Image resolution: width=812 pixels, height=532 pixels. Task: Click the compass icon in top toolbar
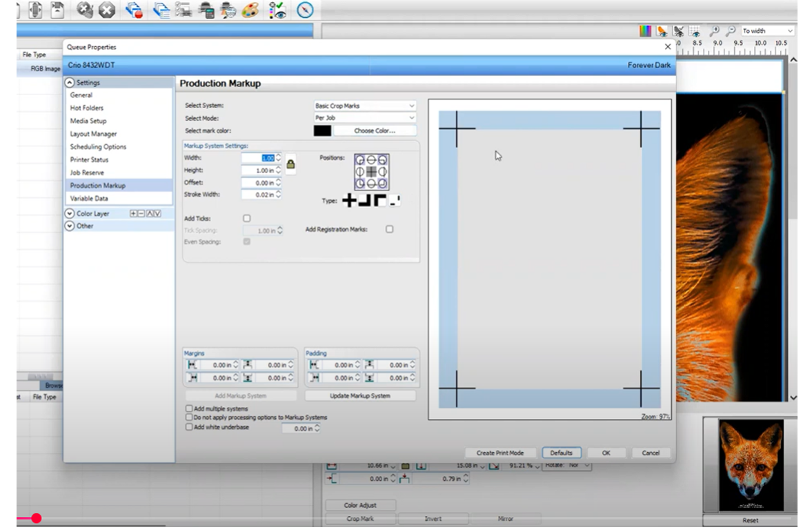tap(305, 10)
